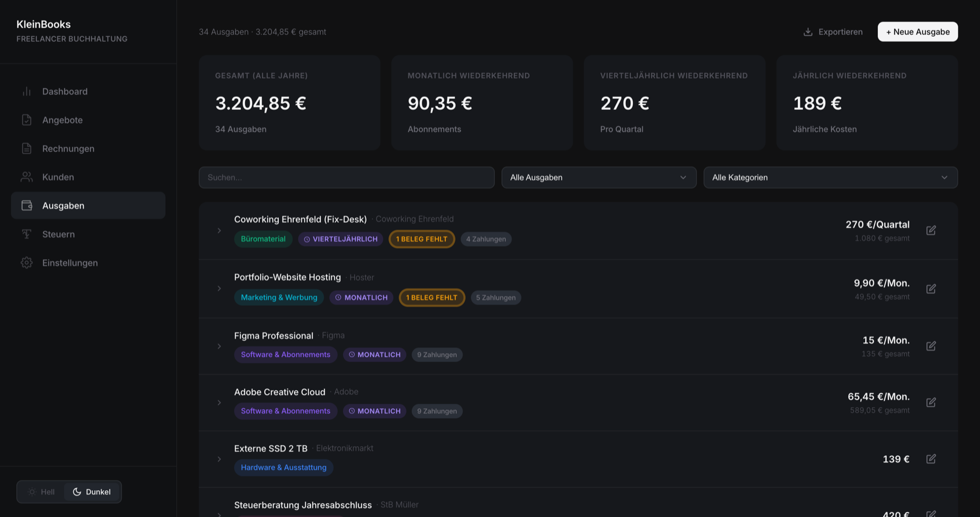
Task: Click the Dashboard bar chart icon
Action: [27, 92]
